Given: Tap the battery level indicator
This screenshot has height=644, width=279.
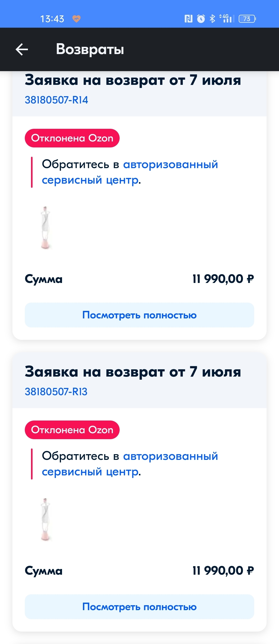Looking at the screenshot, I should 247,19.
